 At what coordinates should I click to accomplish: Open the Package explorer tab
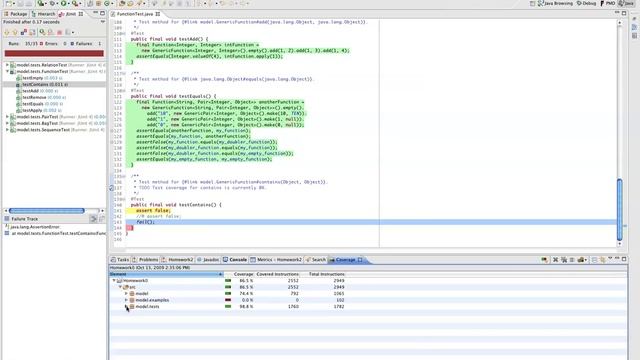pos(16,14)
